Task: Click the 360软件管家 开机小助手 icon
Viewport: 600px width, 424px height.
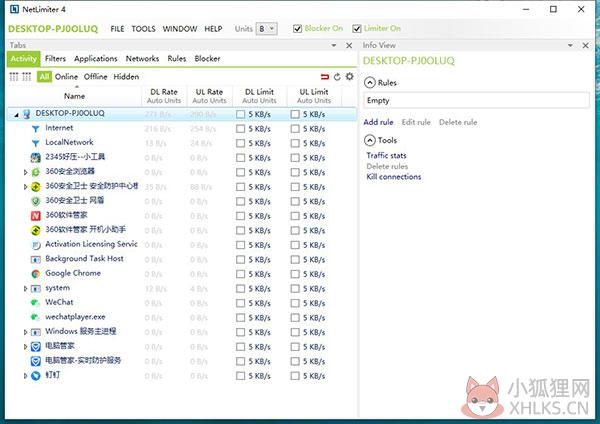Action: (36, 230)
